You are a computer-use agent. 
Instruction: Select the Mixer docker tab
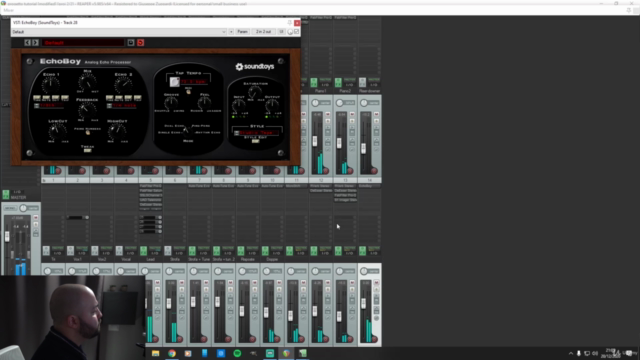pyautogui.click(x=9, y=10)
